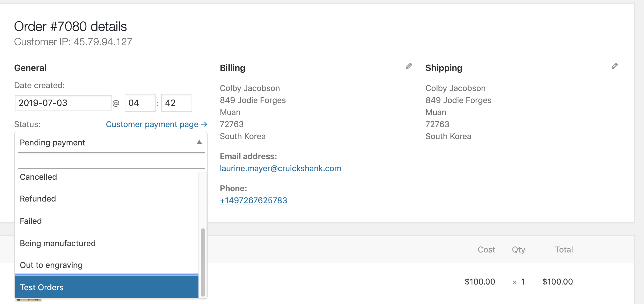Click the status dropdown arrow

[199, 142]
